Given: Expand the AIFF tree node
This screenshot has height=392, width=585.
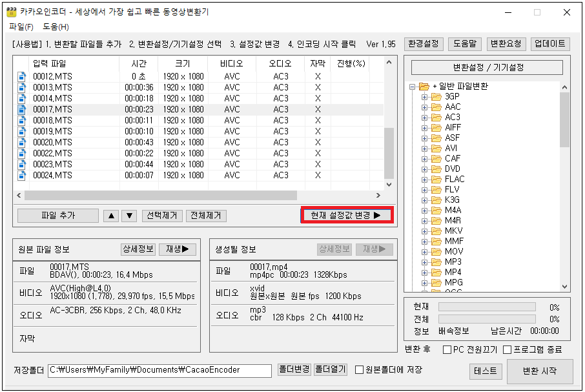Looking at the screenshot, I should tap(424, 128).
